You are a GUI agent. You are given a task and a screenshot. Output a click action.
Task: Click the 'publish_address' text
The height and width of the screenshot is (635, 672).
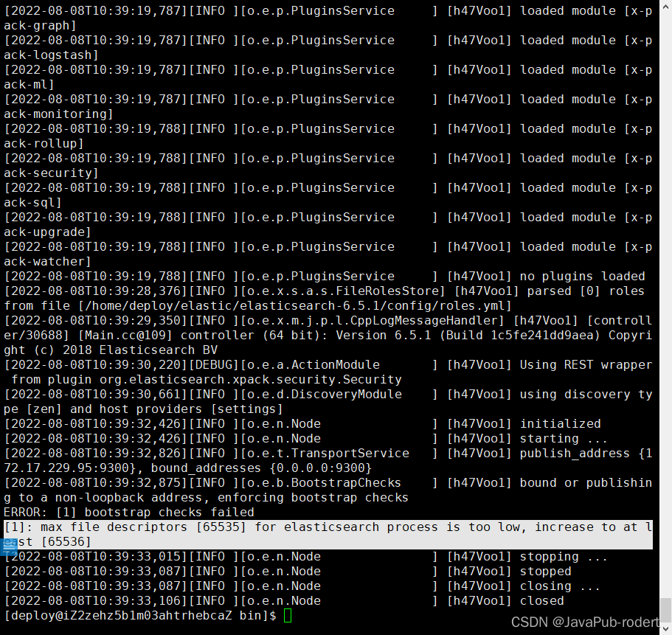(575, 454)
